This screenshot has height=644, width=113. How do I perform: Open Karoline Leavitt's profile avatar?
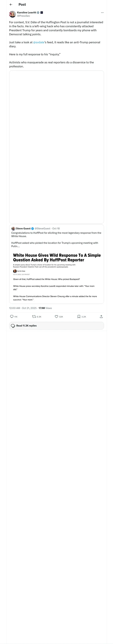point(13,14)
